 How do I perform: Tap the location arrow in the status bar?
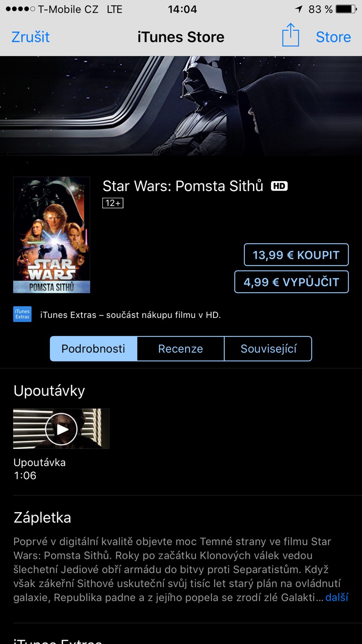click(299, 9)
